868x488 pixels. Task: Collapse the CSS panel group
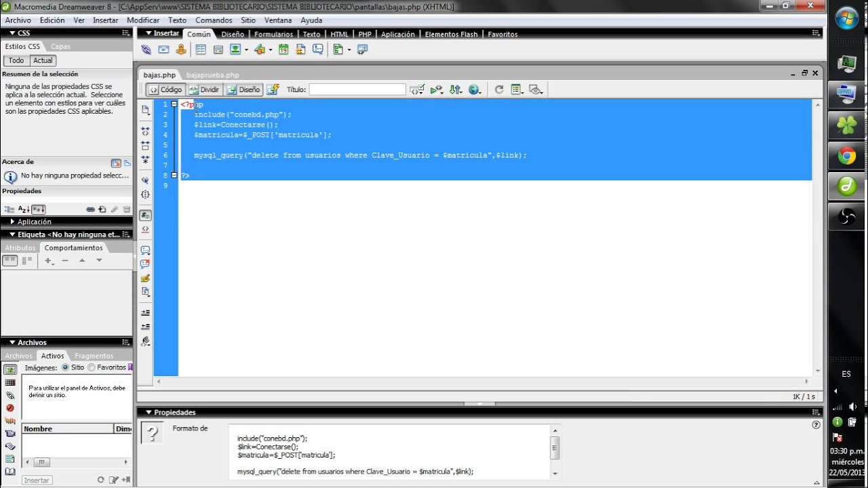(x=12, y=33)
